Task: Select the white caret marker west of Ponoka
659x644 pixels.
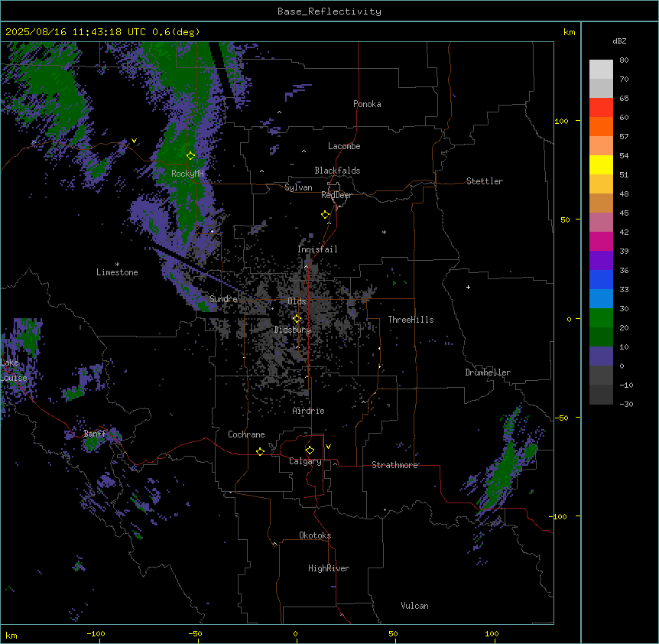Action: tap(280, 112)
